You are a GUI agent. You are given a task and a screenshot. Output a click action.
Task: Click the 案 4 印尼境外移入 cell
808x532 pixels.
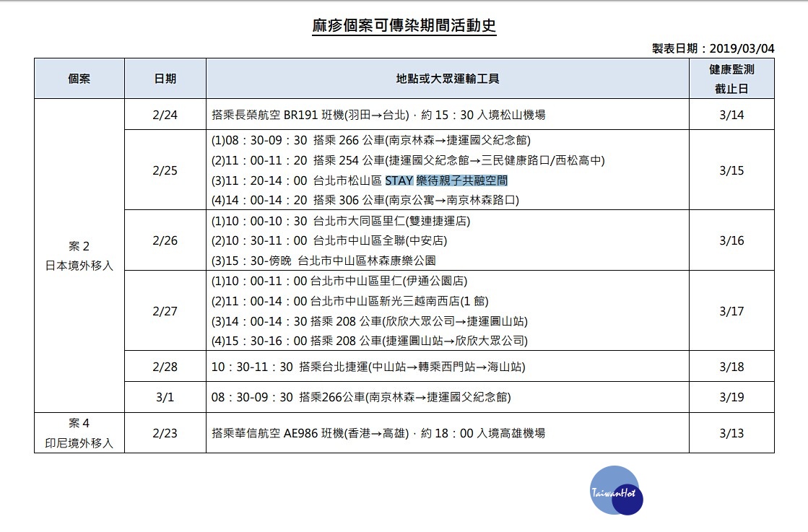pyautogui.click(x=79, y=432)
